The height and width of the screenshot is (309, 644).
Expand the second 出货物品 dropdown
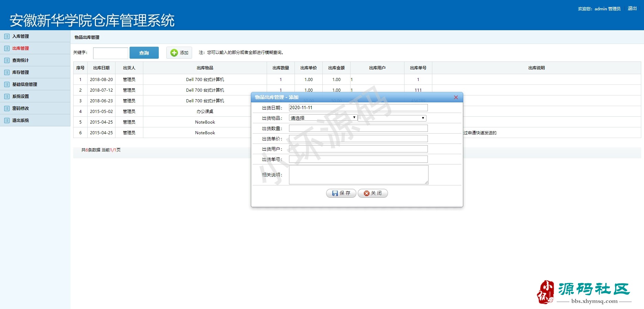(x=392, y=118)
